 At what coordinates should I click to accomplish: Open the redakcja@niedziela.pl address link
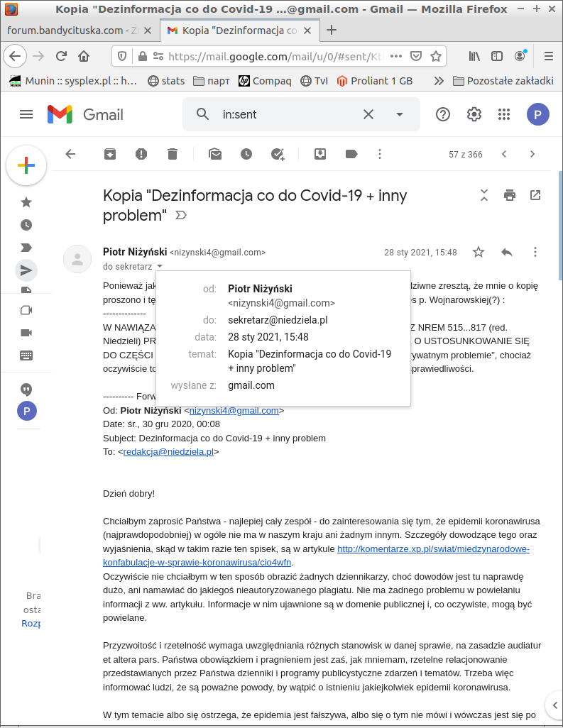pyautogui.click(x=169, y=452)
